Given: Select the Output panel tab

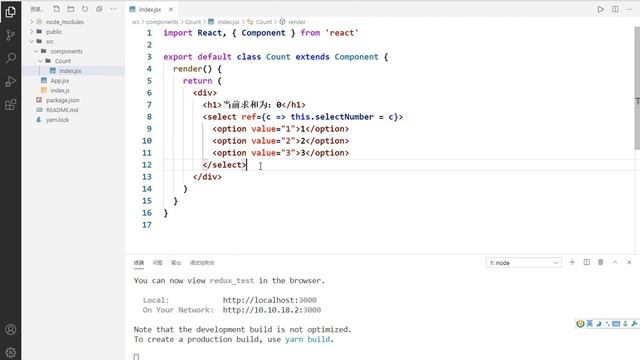Looking at the screenshot, I should tap(176, 262).
